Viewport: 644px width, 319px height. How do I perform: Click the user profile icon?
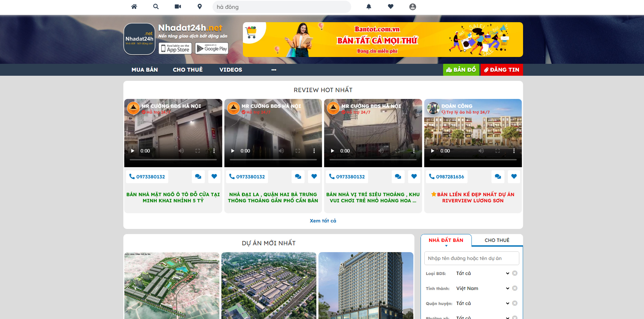click(x=412, y=6)
